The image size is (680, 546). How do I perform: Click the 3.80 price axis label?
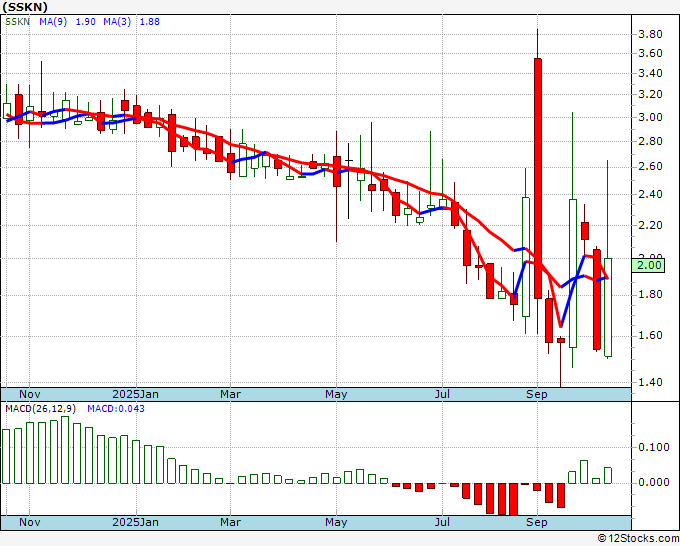coord(650,34)
